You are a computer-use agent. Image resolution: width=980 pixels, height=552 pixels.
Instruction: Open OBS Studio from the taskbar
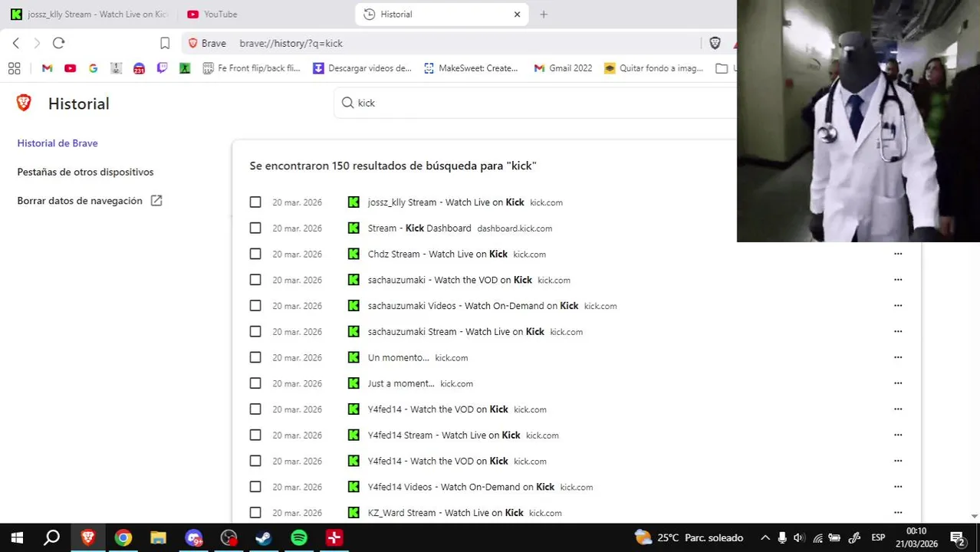pos(229,537)
